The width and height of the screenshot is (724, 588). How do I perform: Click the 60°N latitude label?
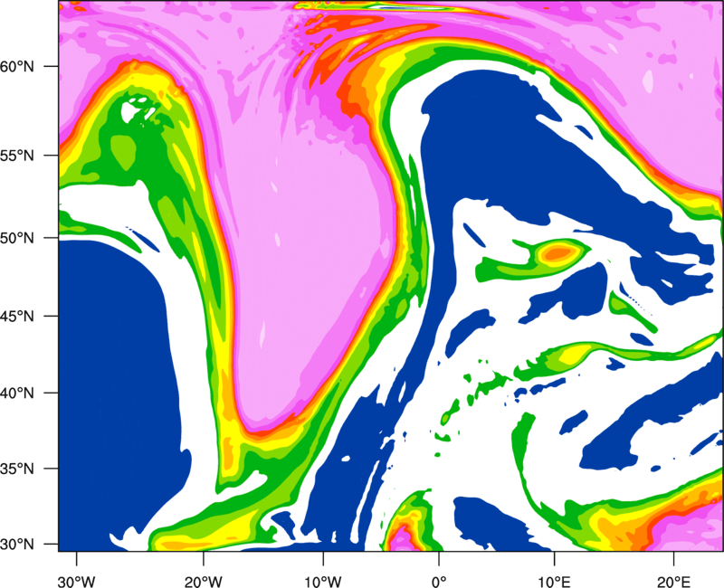[x=17, y=67]
